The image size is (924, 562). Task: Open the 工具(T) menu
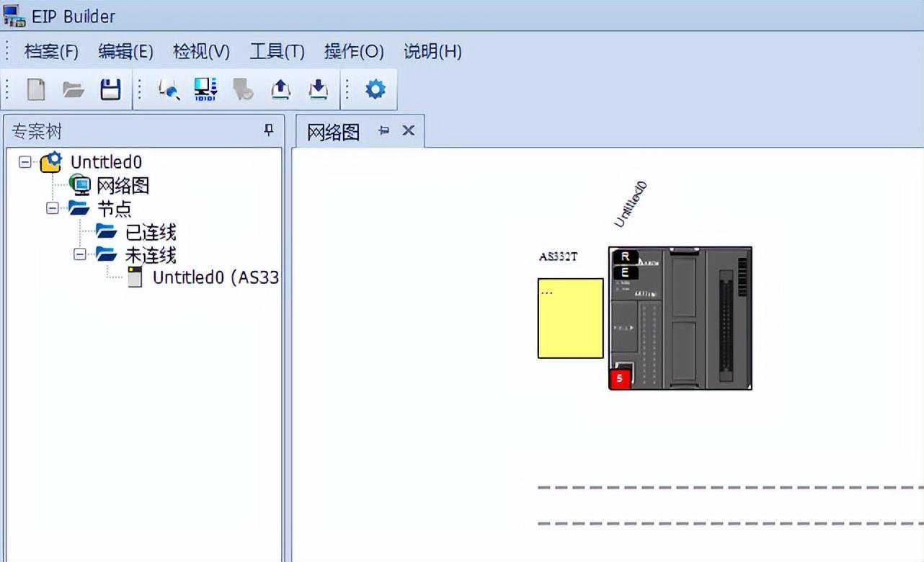[277, 52]
